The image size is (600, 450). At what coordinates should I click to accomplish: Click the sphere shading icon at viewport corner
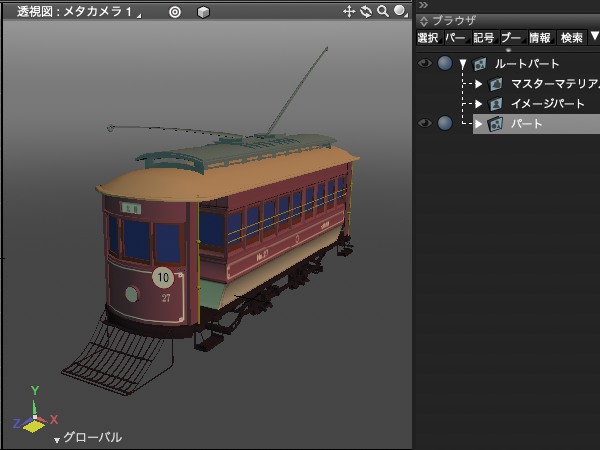399,12
